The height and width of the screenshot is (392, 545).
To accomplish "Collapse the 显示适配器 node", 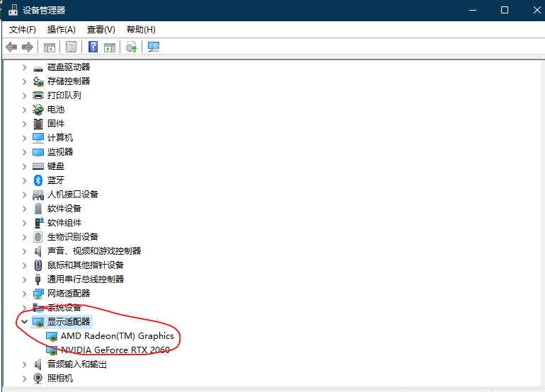I will [24, 322].
